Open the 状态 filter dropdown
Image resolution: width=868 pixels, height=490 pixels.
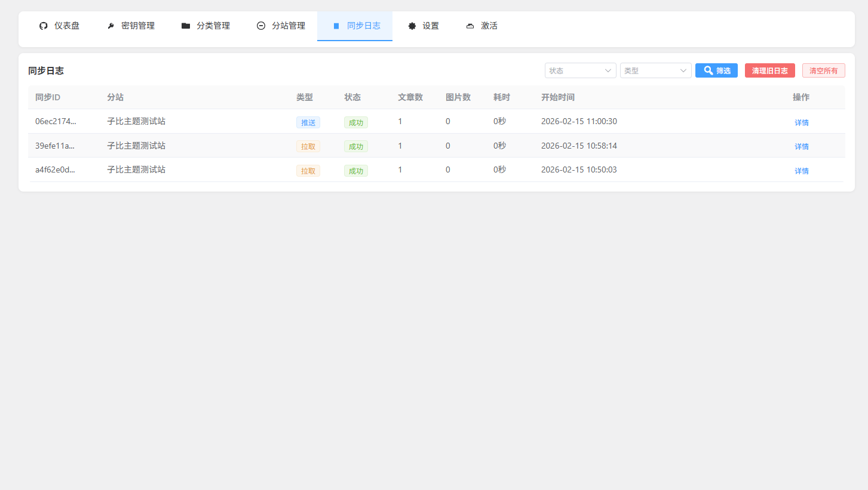(x=579, y=70)
